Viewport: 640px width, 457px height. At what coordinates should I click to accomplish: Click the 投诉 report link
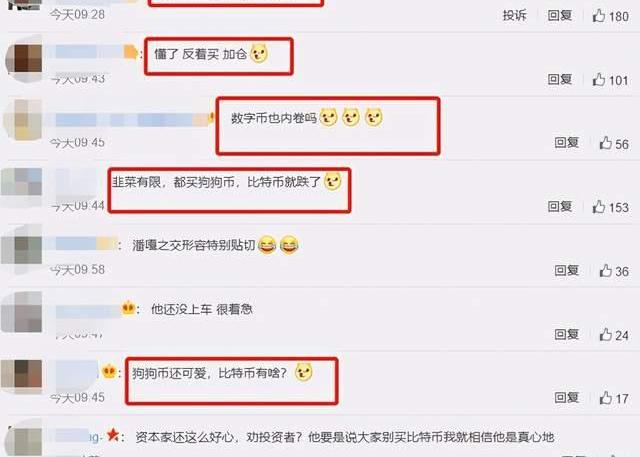515,16
